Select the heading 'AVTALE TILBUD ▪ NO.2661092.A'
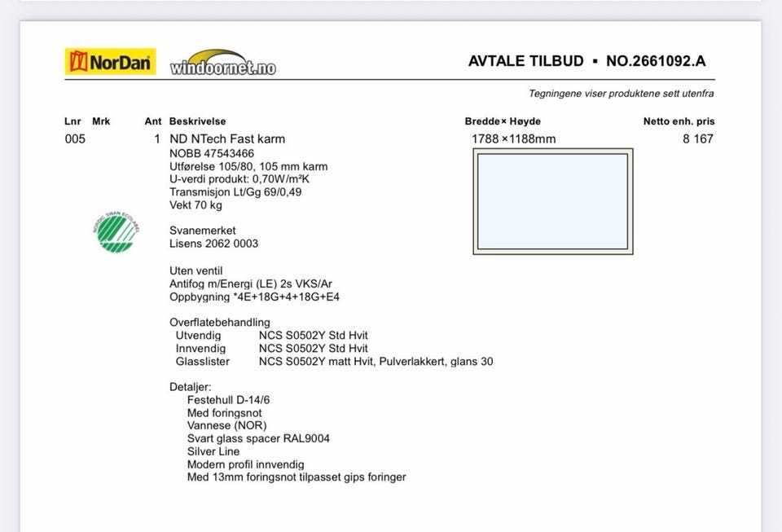The height and width of the screenshot is (532, 782). pyautogui.click(x=587, y=61)
